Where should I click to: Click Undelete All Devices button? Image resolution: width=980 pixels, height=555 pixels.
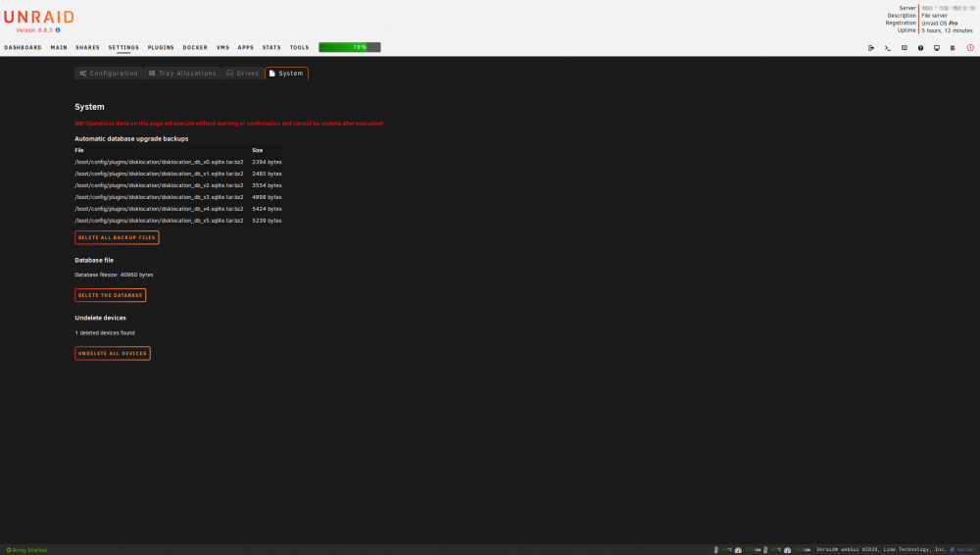point(113,354)
